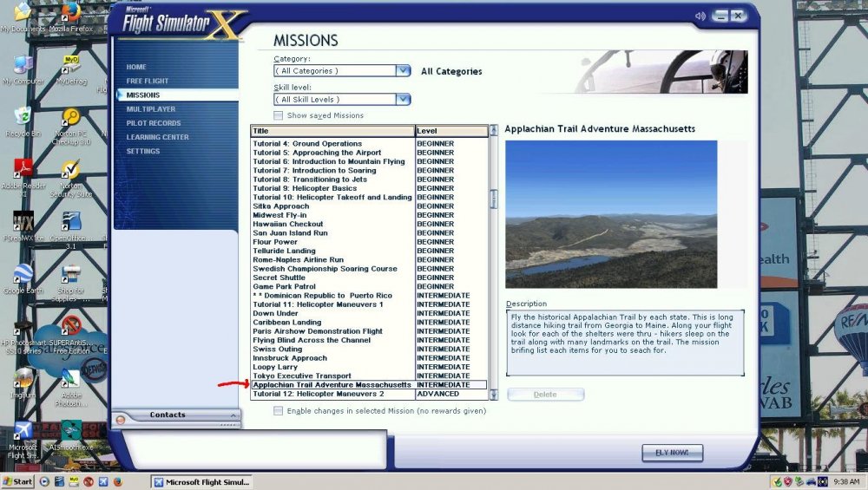
Task: Go to HOME in sidebar
Action: point(136,67)
